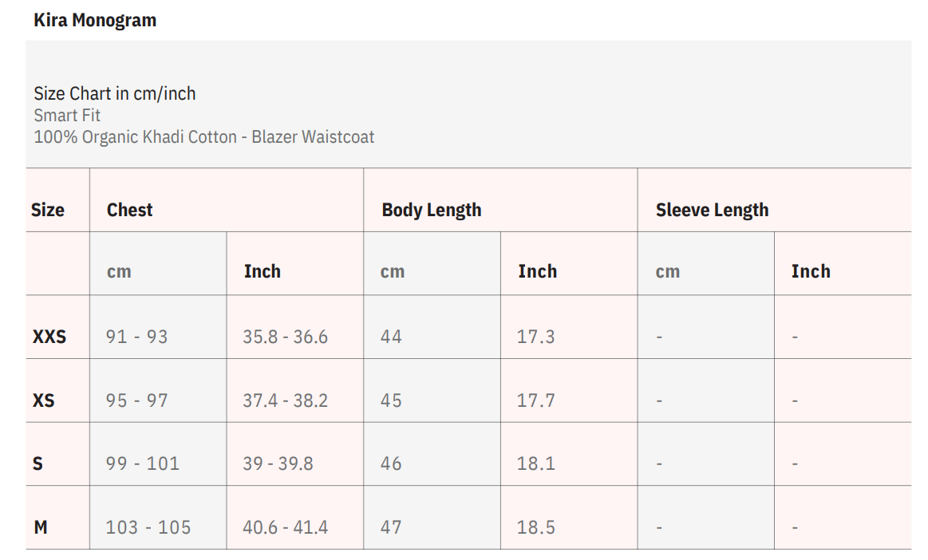Select the M chest inch value 40.6 - 41.4
The width and height of the screenshot is (928, 560).
coord(285,527)
